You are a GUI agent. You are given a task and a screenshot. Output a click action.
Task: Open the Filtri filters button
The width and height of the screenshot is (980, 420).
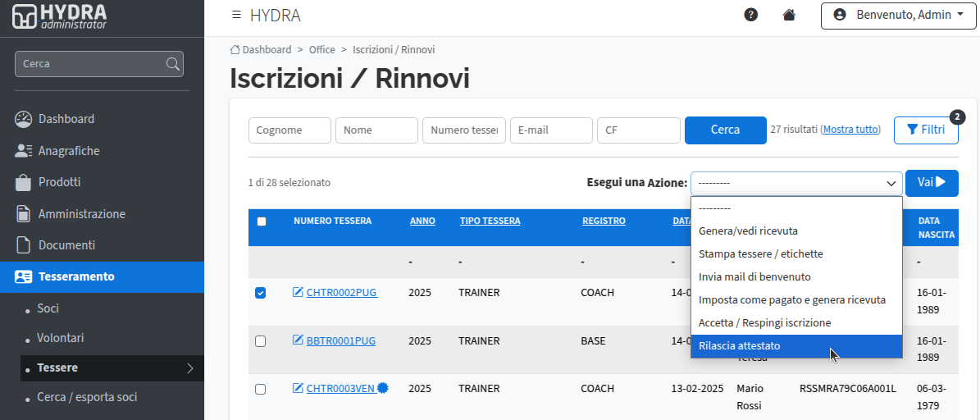(x=926, y=130)
